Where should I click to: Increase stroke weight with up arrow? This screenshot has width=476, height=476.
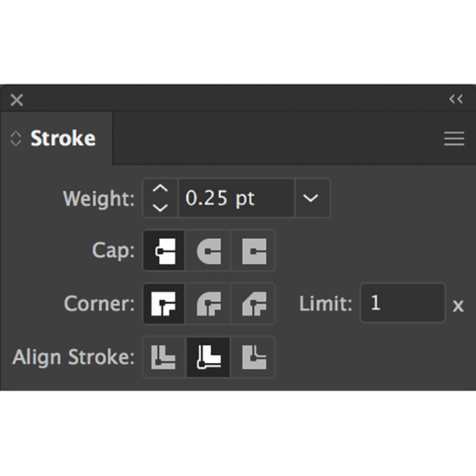click(x=160, y=189)
